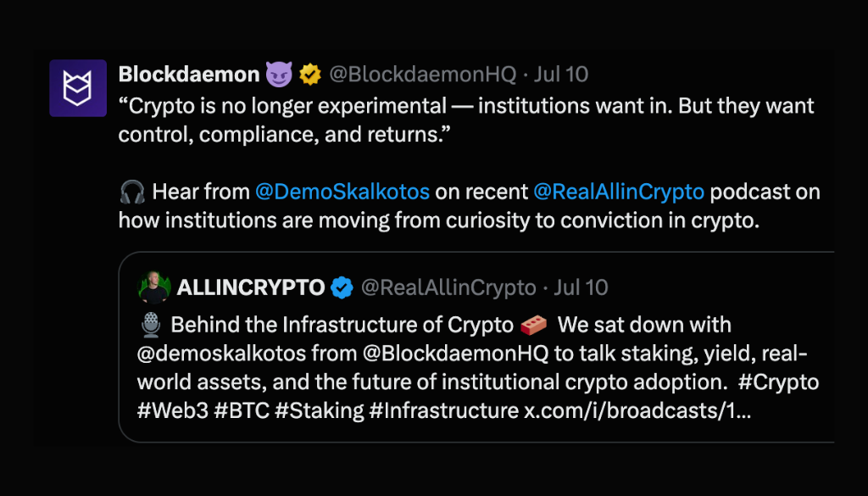This screenshot has height=496, width=868.
Task: Click the @BlockdaemonHQ handle in the post header
Action: pos(422,75)
